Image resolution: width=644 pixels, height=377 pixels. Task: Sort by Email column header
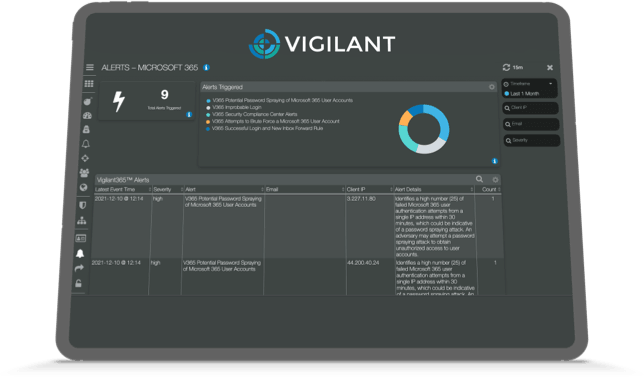pos(304,189)
